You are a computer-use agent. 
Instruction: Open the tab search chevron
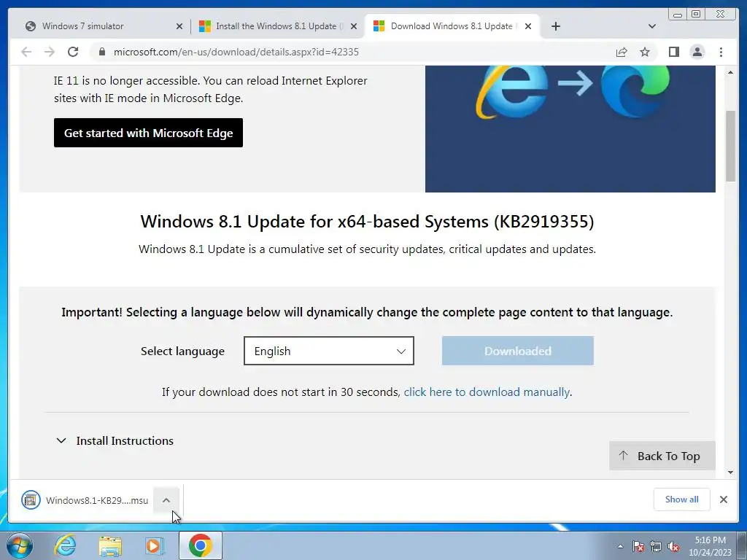652,26
